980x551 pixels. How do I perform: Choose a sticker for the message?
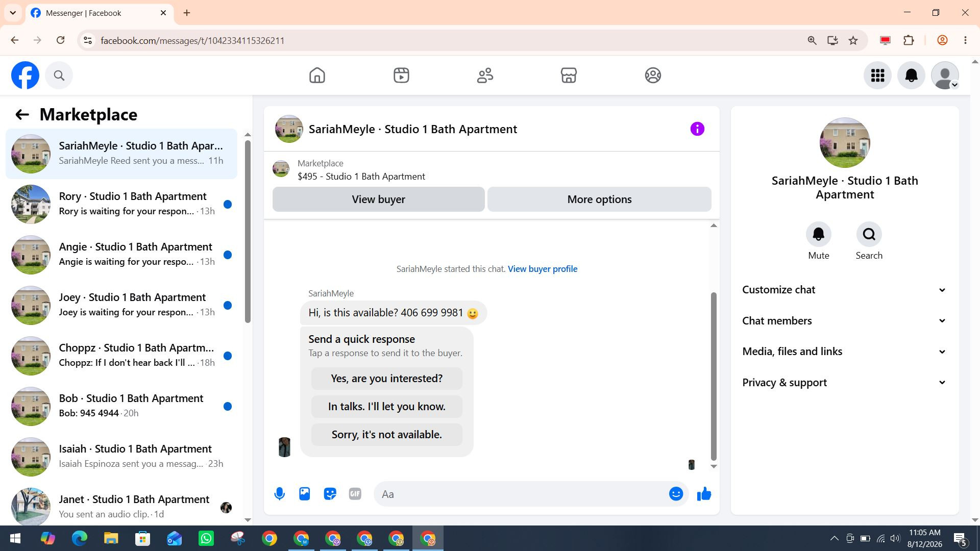[330, 494]
